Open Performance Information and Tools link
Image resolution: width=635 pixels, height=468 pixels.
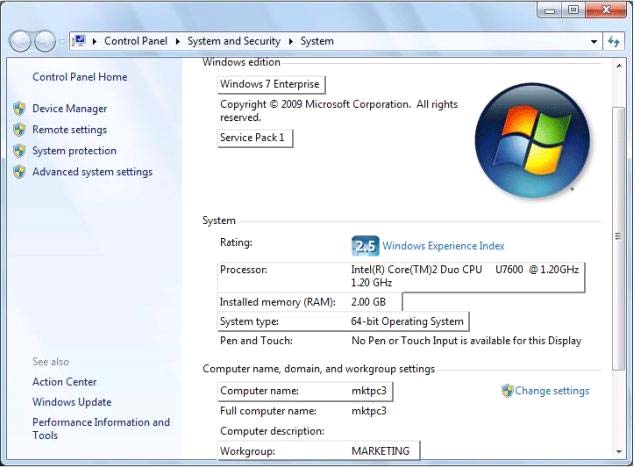pyautogui.click(x=101, y=428)
